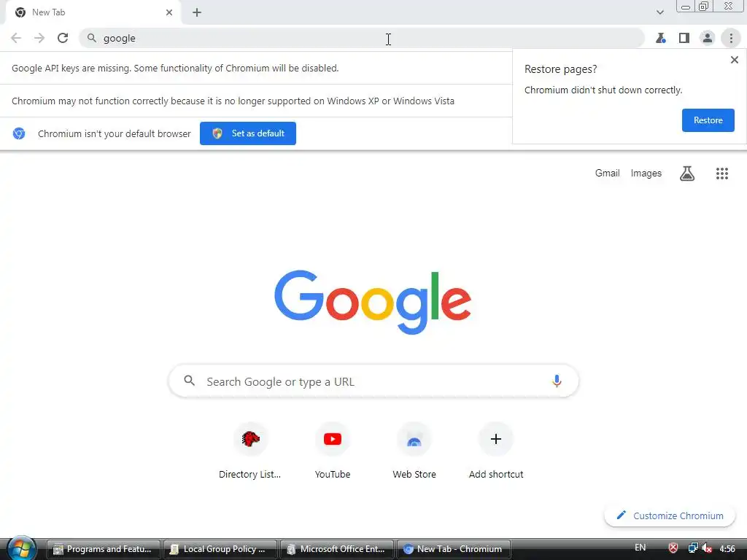Click the Chromium icon in default browser bar

19,133
